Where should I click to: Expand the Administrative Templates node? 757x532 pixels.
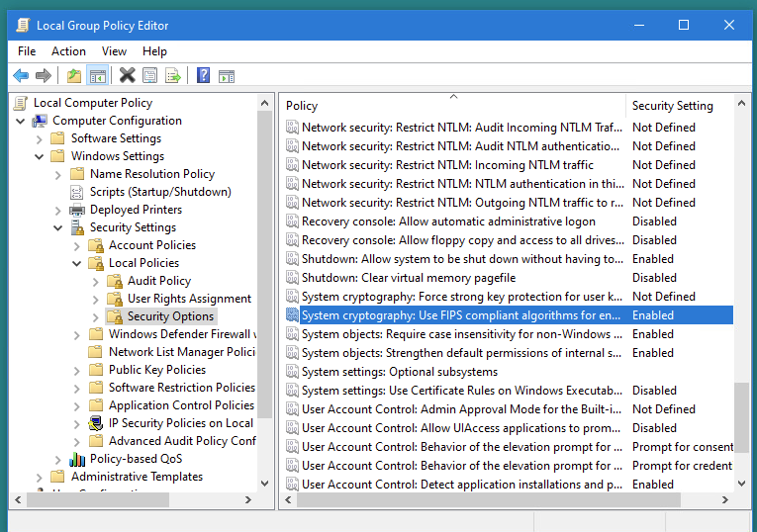click(x=40, y=477)
